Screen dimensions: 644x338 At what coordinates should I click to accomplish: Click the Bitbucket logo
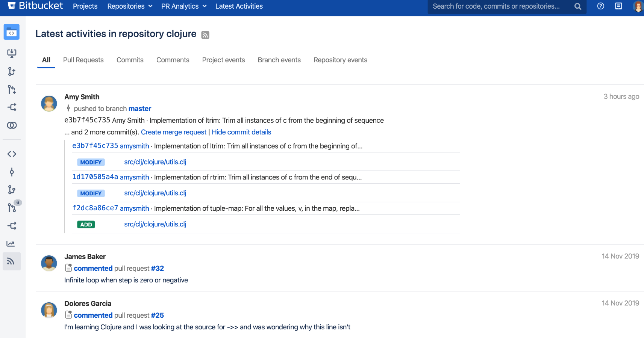35,6
